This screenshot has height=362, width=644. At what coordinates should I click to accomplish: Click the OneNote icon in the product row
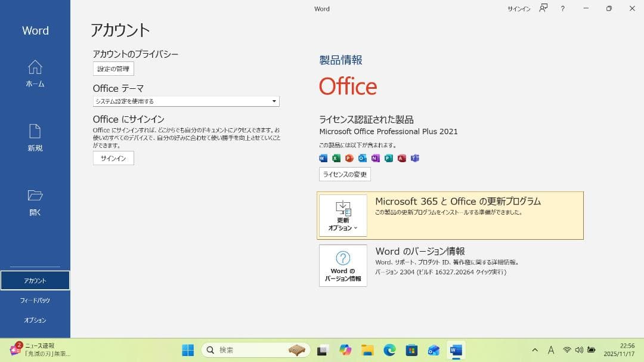coord(374,158)
